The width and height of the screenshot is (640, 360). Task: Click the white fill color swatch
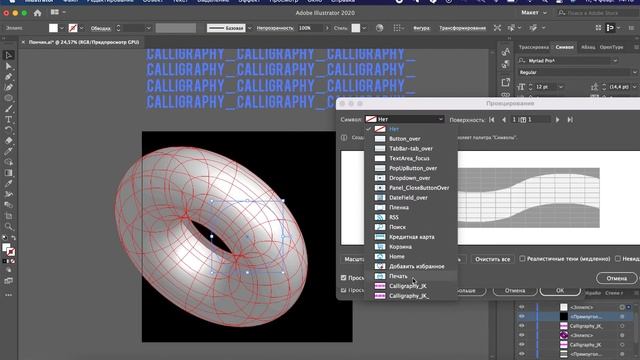pos(53,28)
